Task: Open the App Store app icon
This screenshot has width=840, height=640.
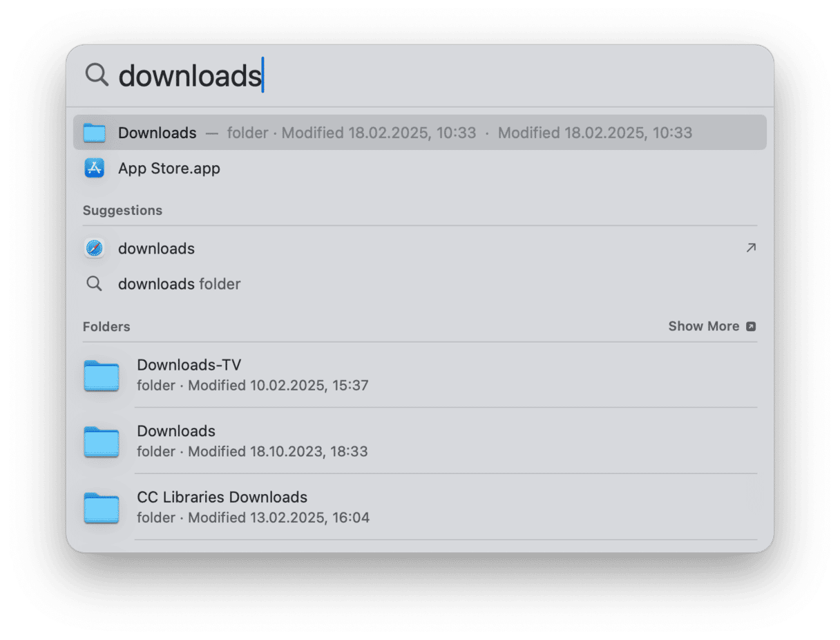Action: (94, 168)
